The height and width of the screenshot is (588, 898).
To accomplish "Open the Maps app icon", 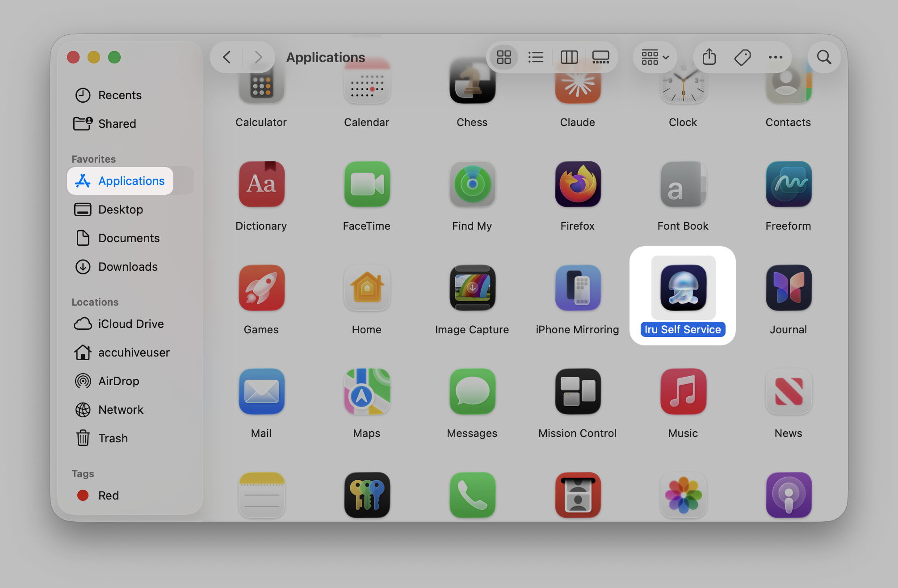I will [367, 391].
